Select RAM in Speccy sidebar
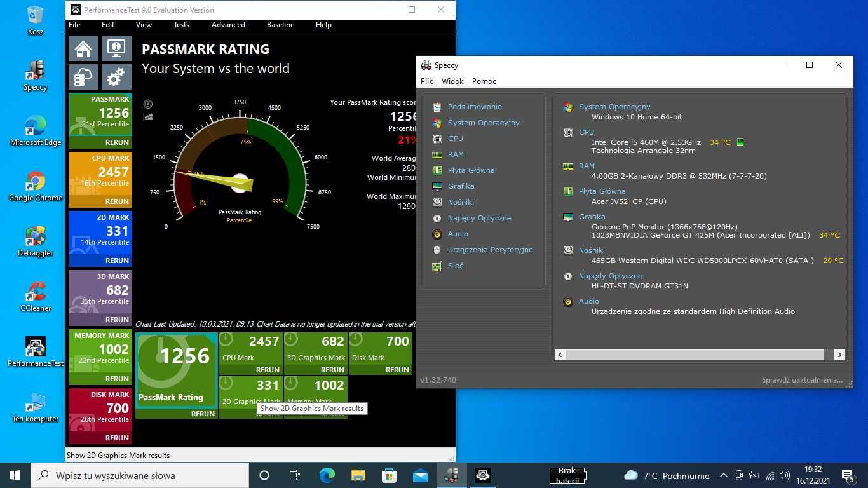Viewport: 868px width, 488px height. tap(456, 154)
